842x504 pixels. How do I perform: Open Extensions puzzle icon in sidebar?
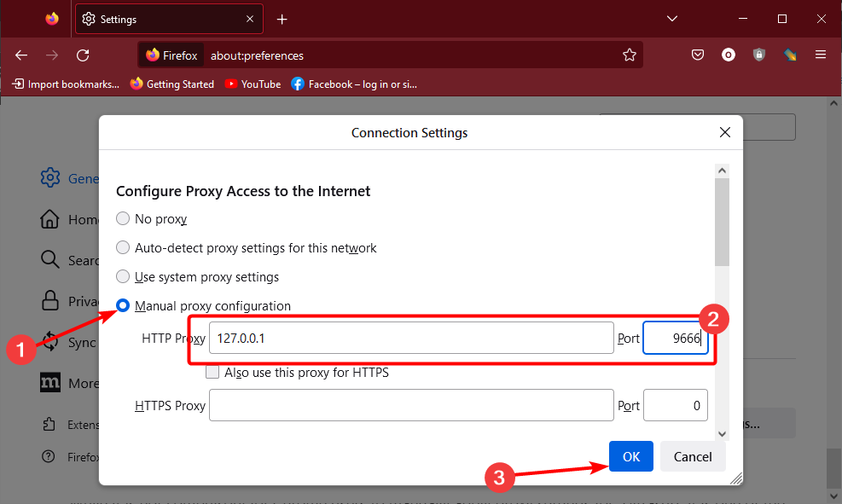[x=49, y=425]
